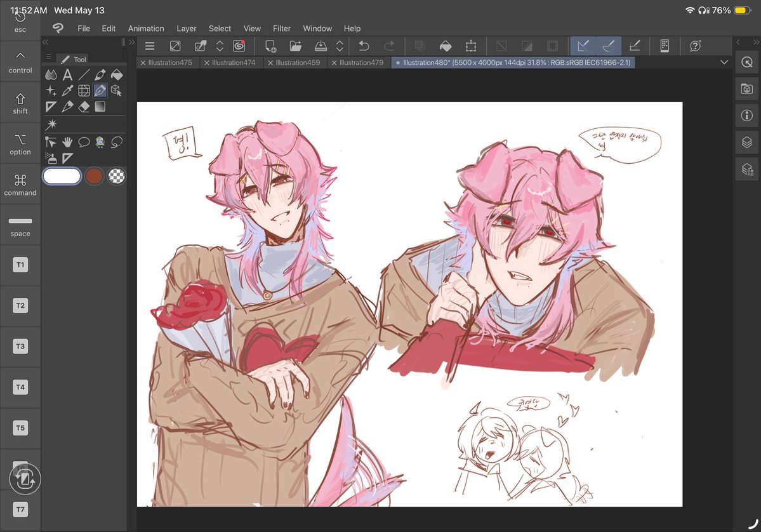The width and height of the screenshot is (761, 532).
Task: Open the stepper beside the Save icon
Action: tap(340, 46)
